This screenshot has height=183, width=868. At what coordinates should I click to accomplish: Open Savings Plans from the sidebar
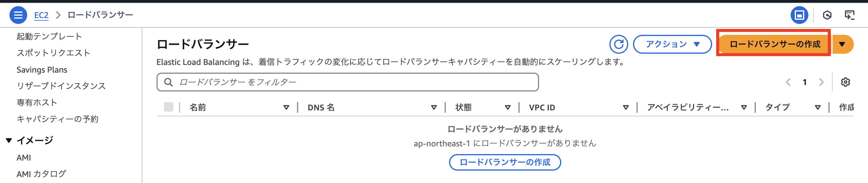[x=42, y=70]
